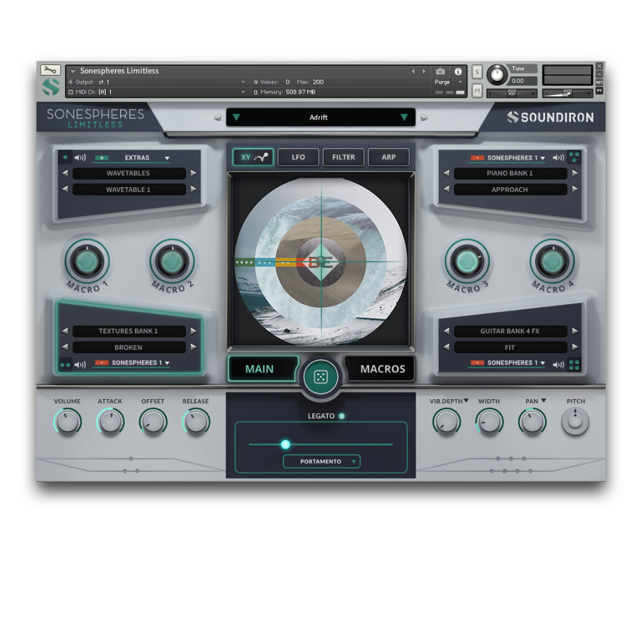Toggle the AUX button in header
644x644 pixels.
point(600,82)
